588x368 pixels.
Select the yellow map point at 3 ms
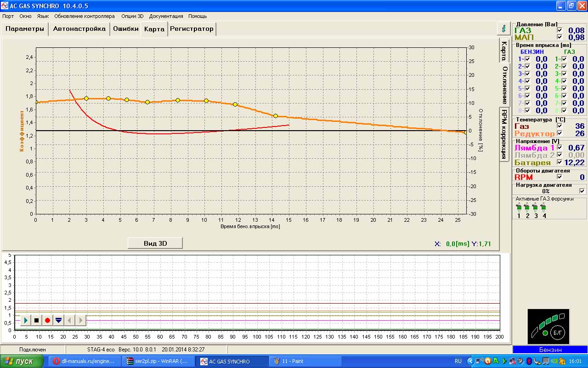pyautogui.click(x=86, y=98)
